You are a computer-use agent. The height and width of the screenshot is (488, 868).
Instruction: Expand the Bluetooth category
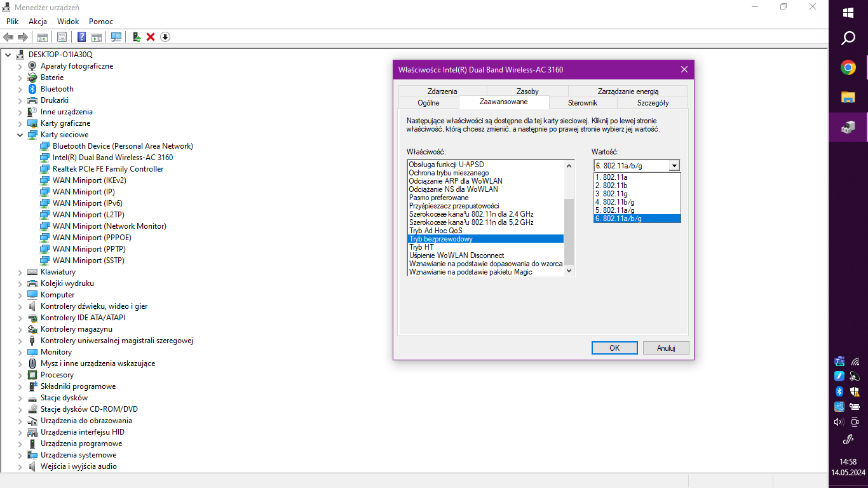point(20,89)
